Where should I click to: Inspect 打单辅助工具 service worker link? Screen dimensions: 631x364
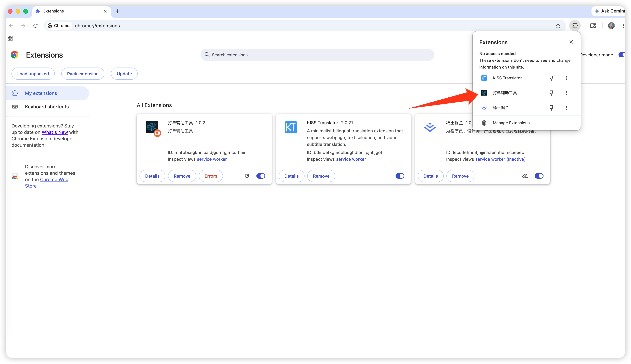pos(212,159)
